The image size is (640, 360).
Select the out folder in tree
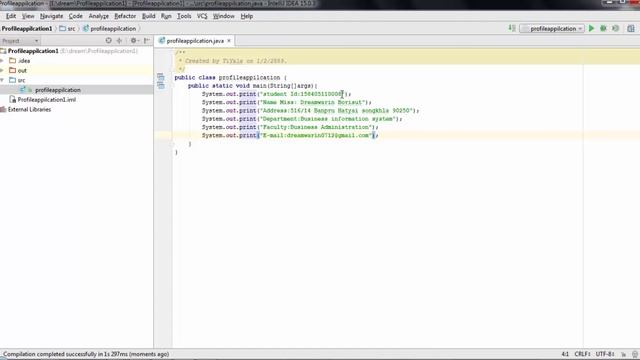[x=22, y=71]
